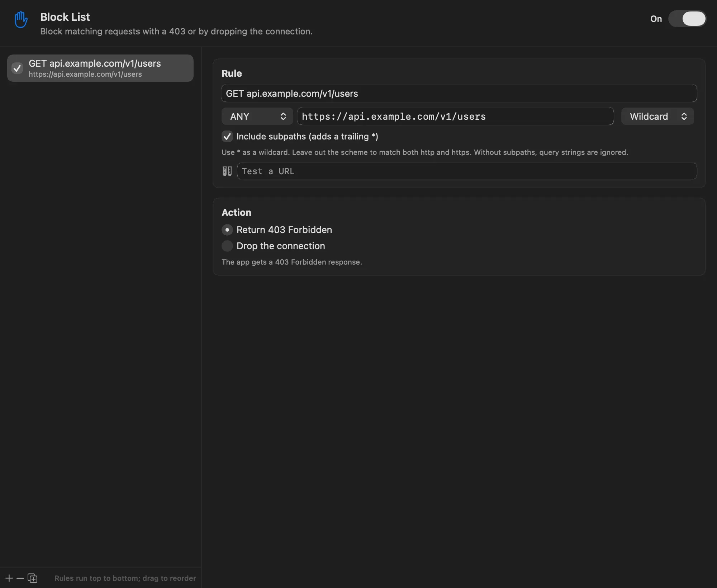Image resolution: width=717 pixels, height=588 pixels.
Task: Turn off the Block List On switch
Action: [687, 19]
